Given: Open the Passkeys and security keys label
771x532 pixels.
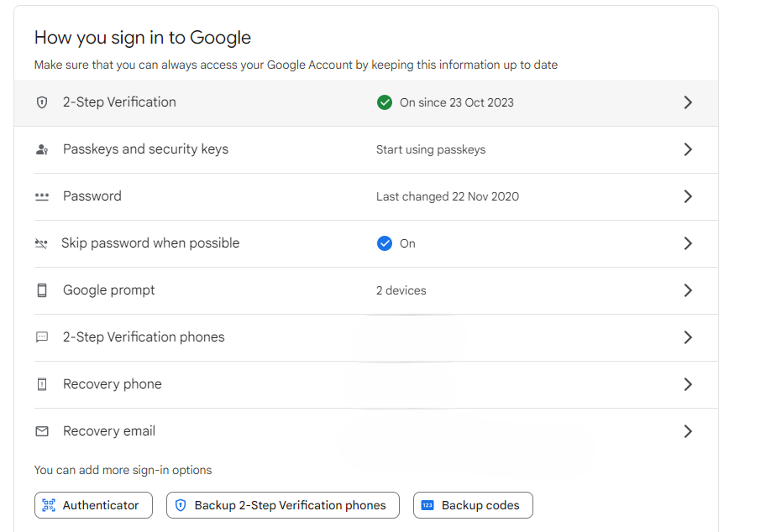Looking at the screenshot, I should click(x=145, y=149).
